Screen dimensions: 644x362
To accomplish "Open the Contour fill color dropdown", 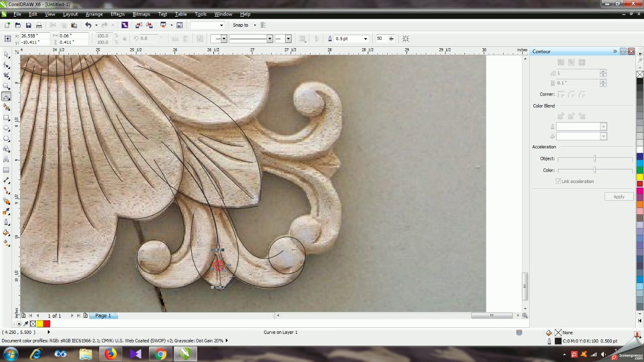I will pos(603,137).
